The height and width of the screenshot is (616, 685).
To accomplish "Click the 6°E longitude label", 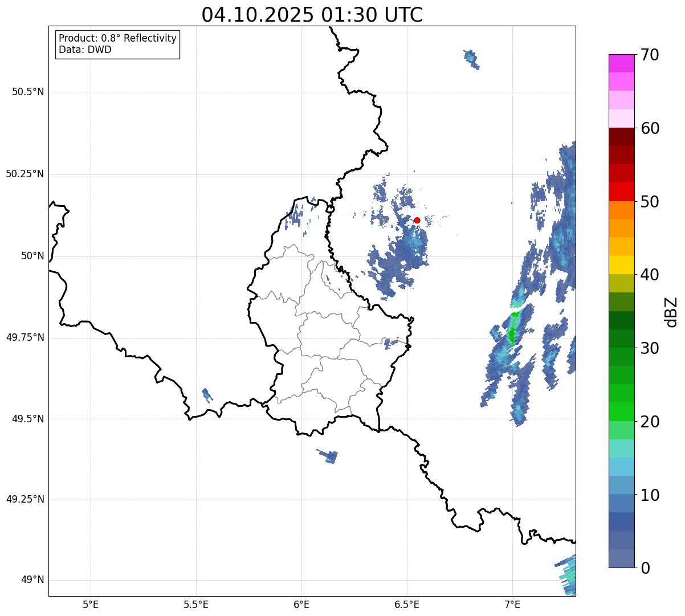I will click(x=301, y=604).
